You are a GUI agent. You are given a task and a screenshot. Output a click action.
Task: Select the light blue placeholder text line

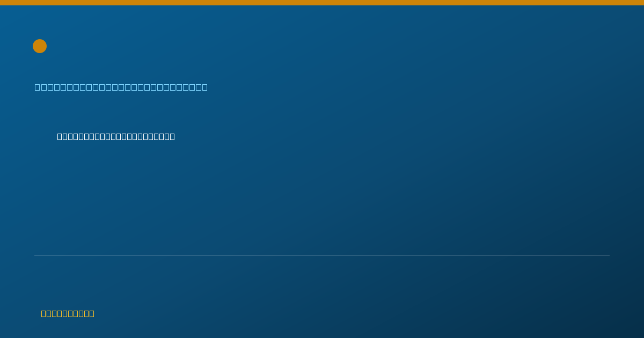pyautogui.click(x=121, y=87)
